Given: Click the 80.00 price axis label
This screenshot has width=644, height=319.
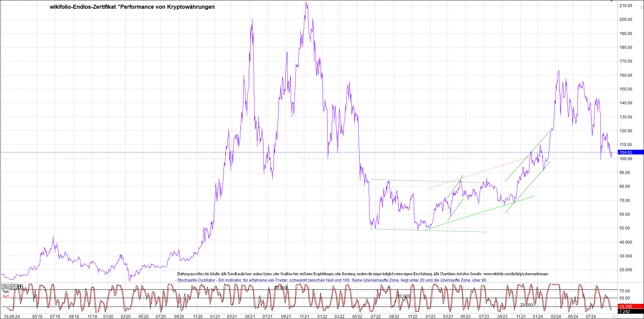Looking at the screenshot, I should [x=625, y=186].
